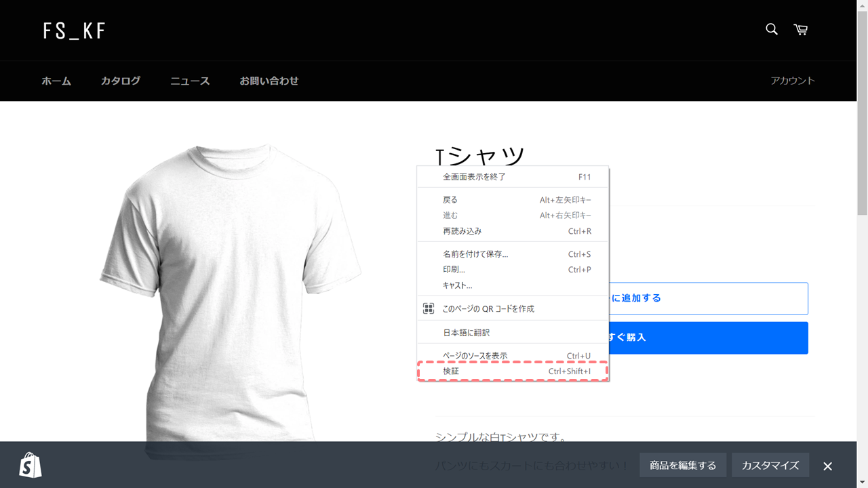Select 全画面表示を終了 in context menu
Viewport: 868px width, 488px height.
click(513, 177)
